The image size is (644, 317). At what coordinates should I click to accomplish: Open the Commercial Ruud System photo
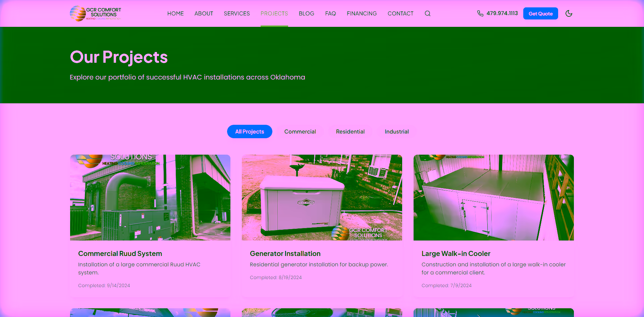point(150,198)
